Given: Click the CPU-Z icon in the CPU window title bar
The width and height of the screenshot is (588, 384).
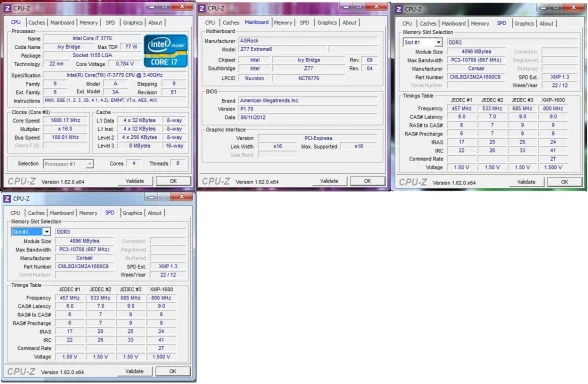Looking at the screenshot, I should tap(7, 8).
